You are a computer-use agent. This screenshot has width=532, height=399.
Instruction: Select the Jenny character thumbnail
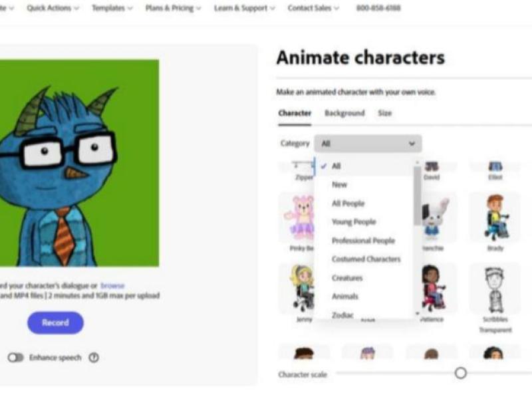pyautogui.click(x=297, y=289)
